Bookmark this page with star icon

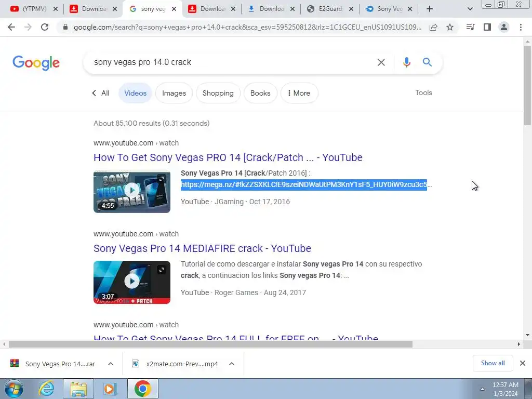[450, 27]
